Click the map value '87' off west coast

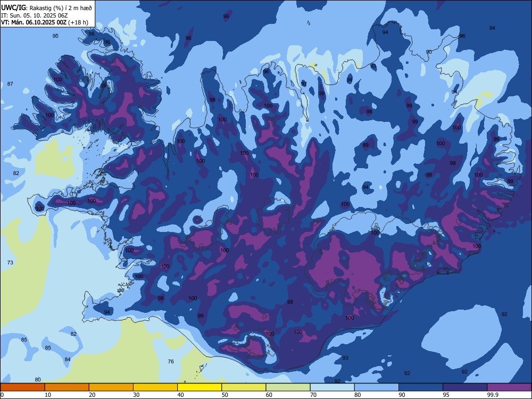tap(10, 84)
